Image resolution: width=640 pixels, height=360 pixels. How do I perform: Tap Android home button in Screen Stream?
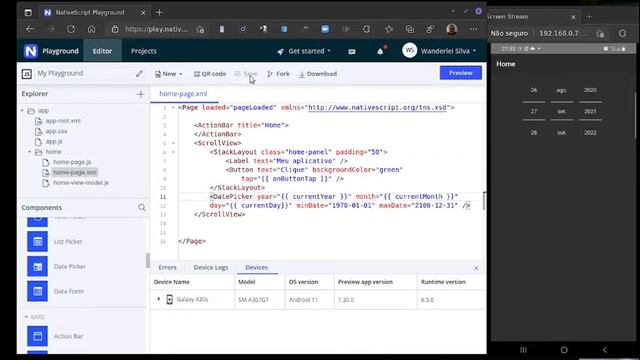click(x=564, y=350)
